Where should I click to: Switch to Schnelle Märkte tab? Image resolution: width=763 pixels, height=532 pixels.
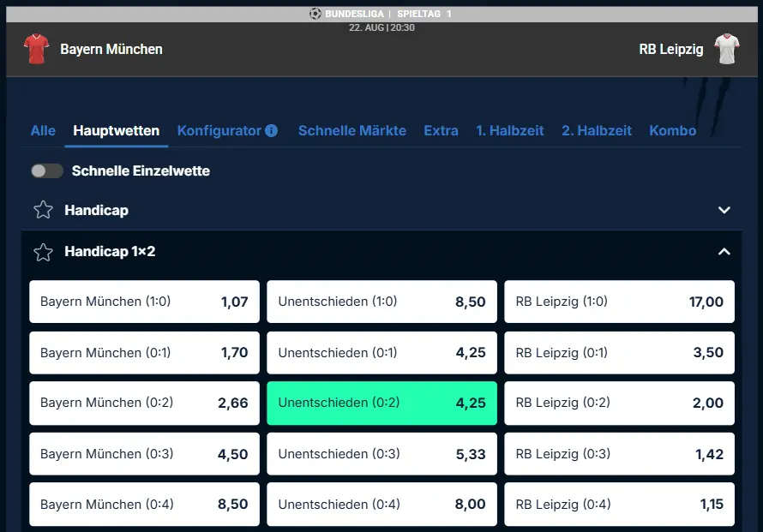[351, 130]
